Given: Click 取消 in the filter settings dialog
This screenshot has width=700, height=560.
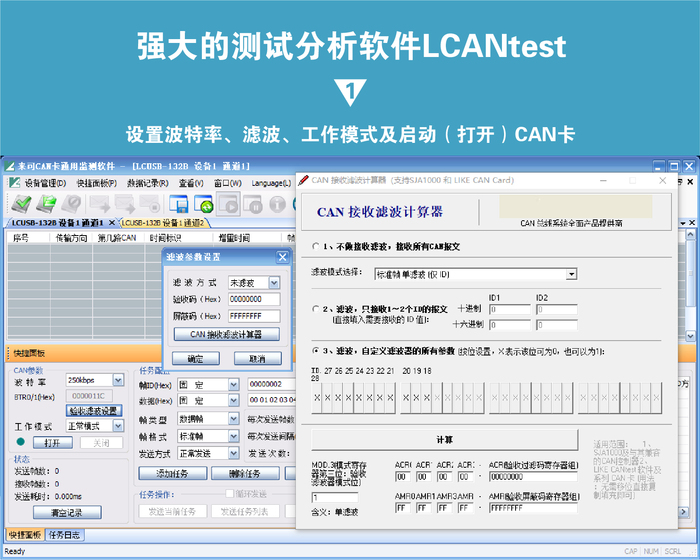Looking at the screenshot, I should tap(258, 358).
